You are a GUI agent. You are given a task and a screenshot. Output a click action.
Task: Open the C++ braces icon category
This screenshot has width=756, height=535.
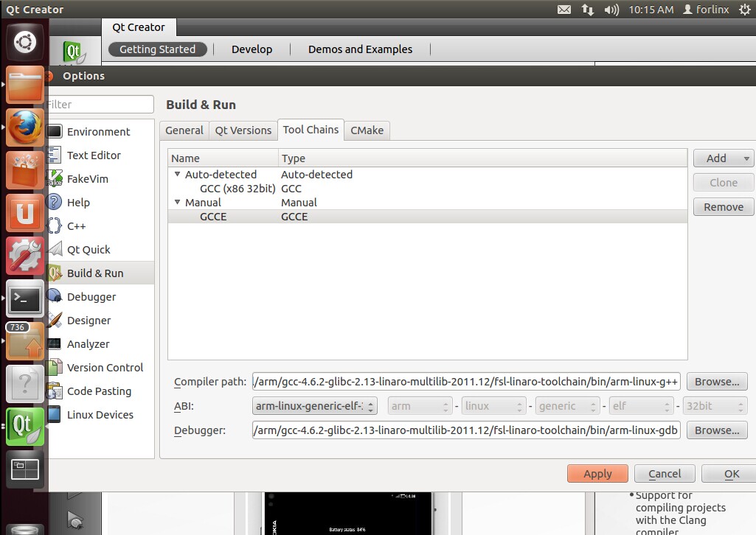(55, 225)
